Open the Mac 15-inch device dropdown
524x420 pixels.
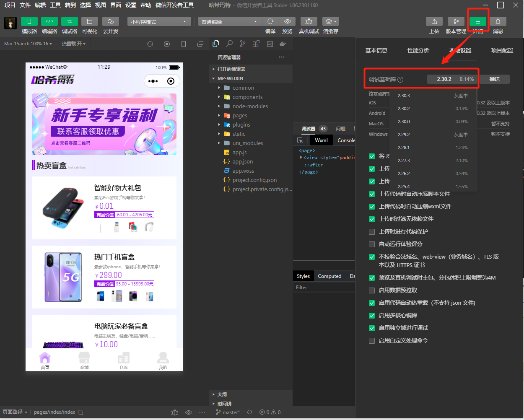pyautogui.click(x=28, y=44)
